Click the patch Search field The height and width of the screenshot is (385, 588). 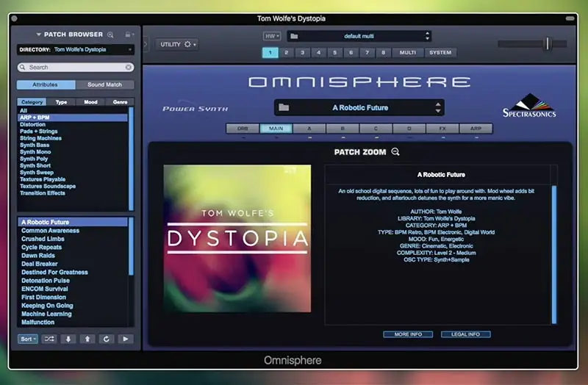pyautogui.click(x=76, y=67)
